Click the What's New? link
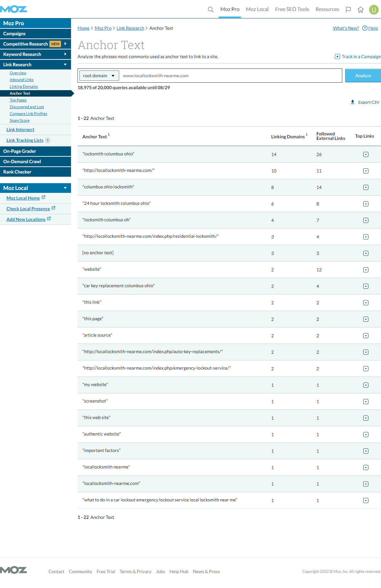This screenshot has height=588, width=381. tap(346, 28)
